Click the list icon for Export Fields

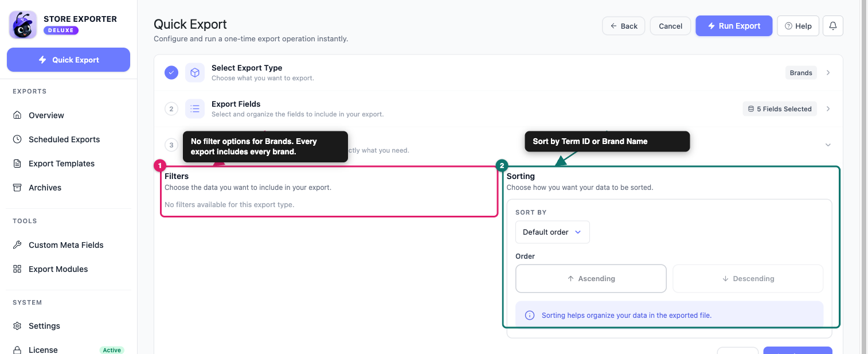[195, 108]
